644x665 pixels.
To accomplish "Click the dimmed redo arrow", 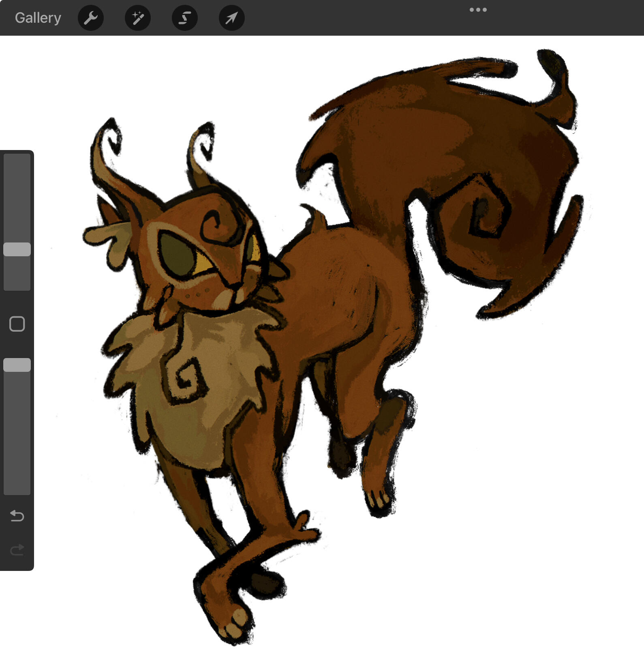I will point(17,550).
